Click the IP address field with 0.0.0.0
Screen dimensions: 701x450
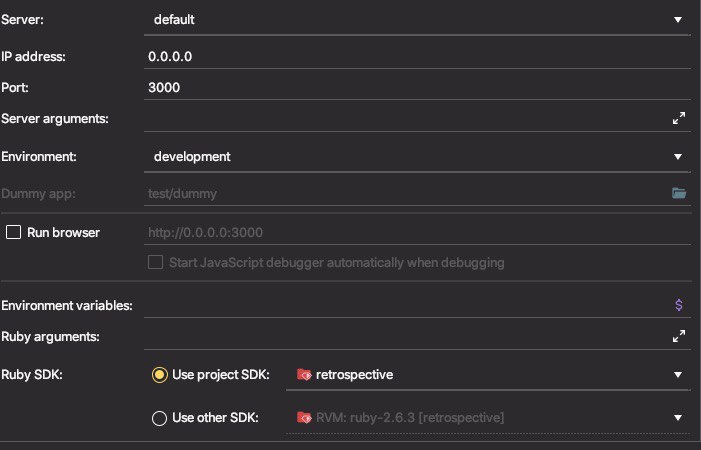417,56
